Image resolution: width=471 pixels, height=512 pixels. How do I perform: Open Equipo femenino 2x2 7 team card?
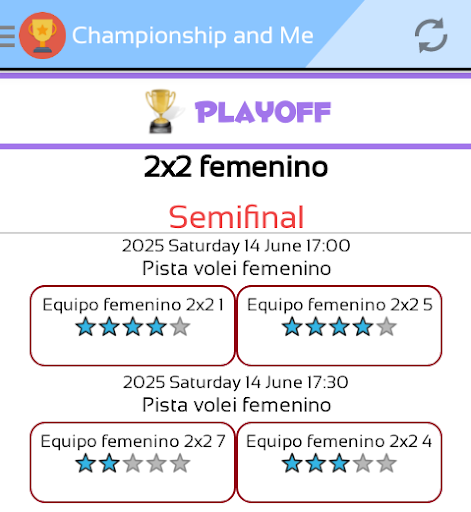(133, 462)
